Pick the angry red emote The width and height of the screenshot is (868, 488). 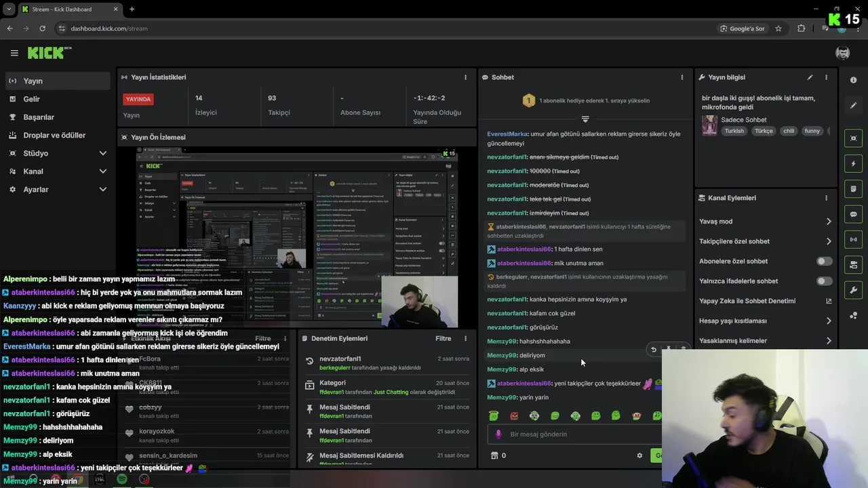(x=514, y=415)
